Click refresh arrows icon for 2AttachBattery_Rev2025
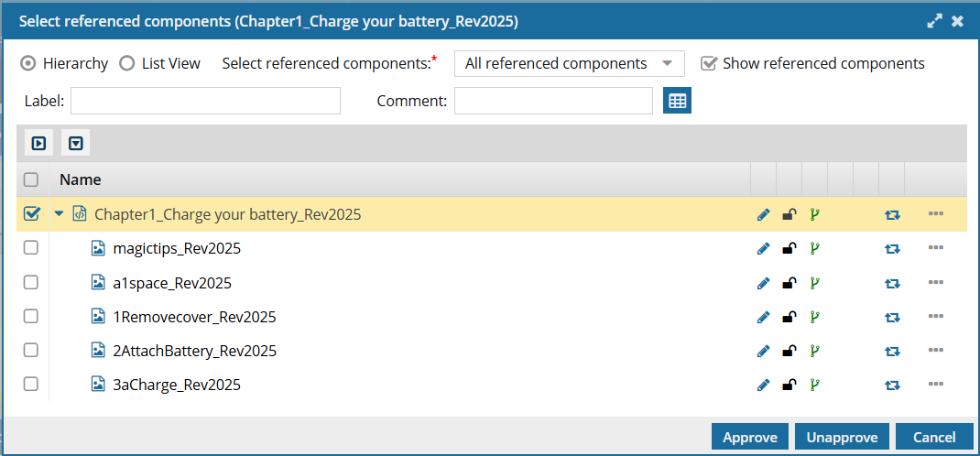This screenshot has width=980, height=456. [x=892, y=351]
